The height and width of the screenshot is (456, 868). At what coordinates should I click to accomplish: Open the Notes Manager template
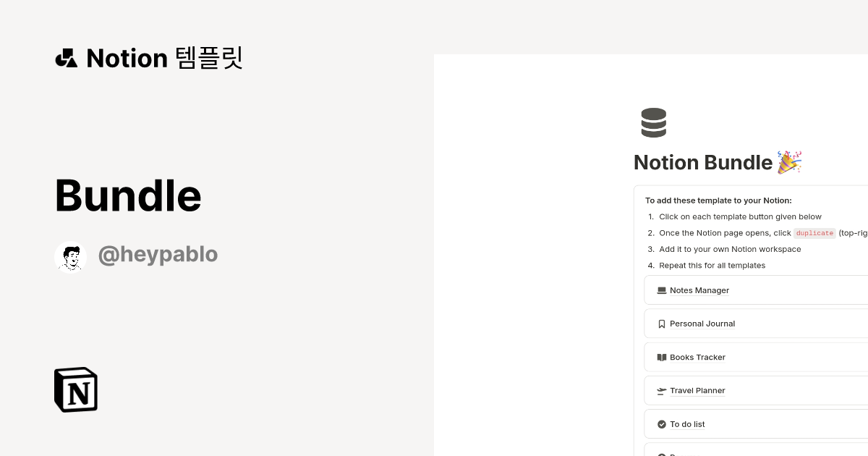[699, 290]
